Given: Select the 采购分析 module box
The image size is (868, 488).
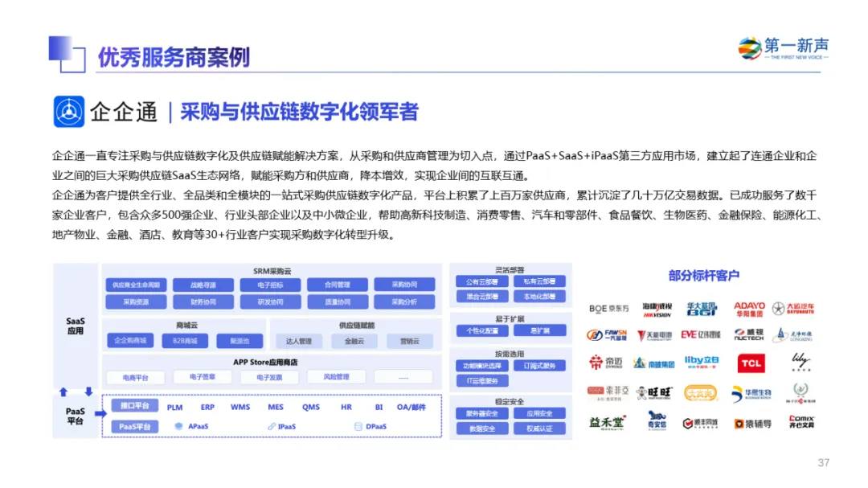Looking at the screenshot, I should tap(404, 301).
